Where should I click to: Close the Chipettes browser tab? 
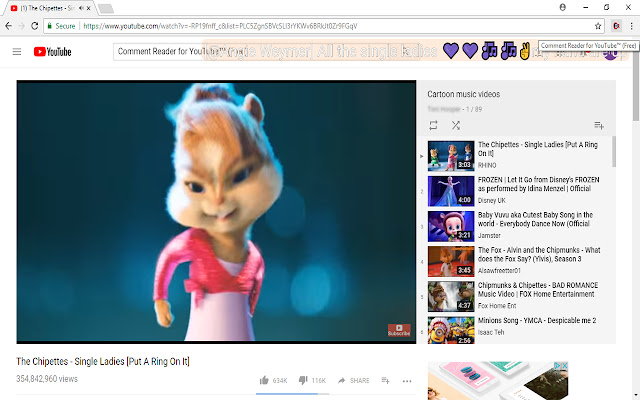tap(89, 8)
